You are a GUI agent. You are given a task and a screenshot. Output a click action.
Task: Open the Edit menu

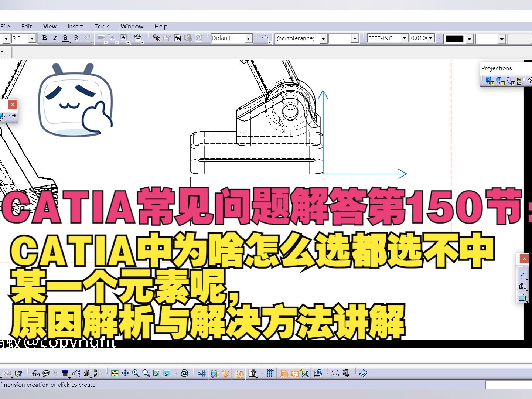[27, 26]
